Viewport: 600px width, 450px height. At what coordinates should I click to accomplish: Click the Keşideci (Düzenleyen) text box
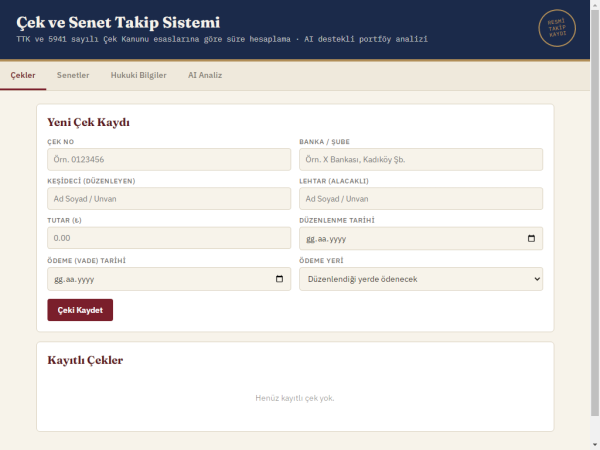point(169,199)
